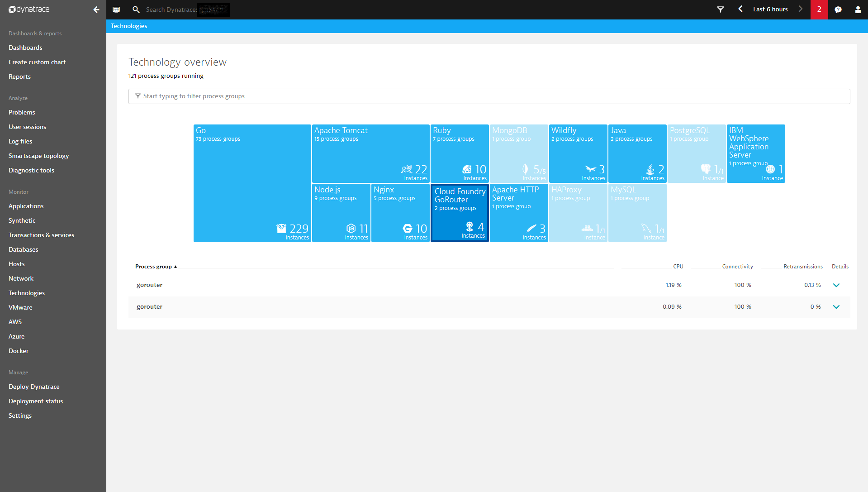Sort by the Retransmissions column
This screenshot has width=868, height=492.
[803, 267]
